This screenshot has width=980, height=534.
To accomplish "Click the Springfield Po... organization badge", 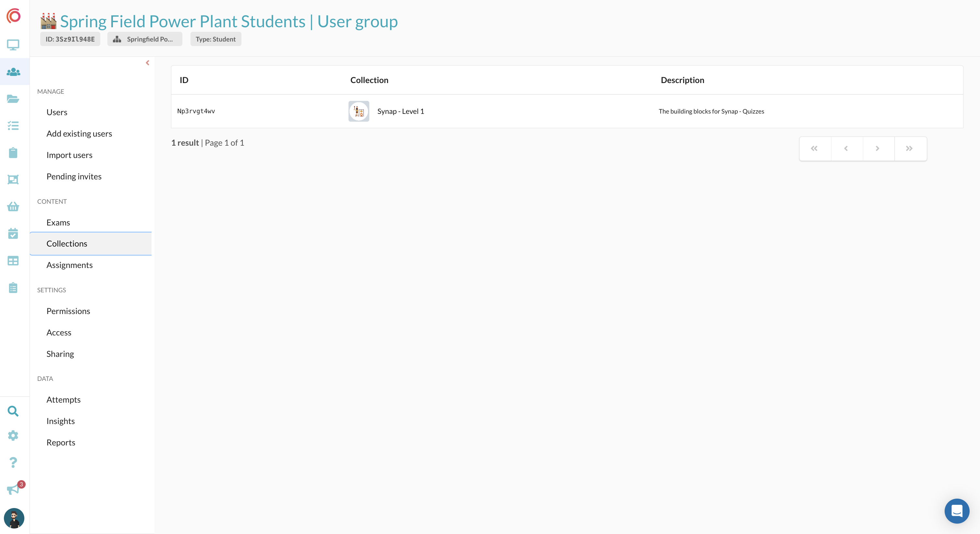I will 144,39.
